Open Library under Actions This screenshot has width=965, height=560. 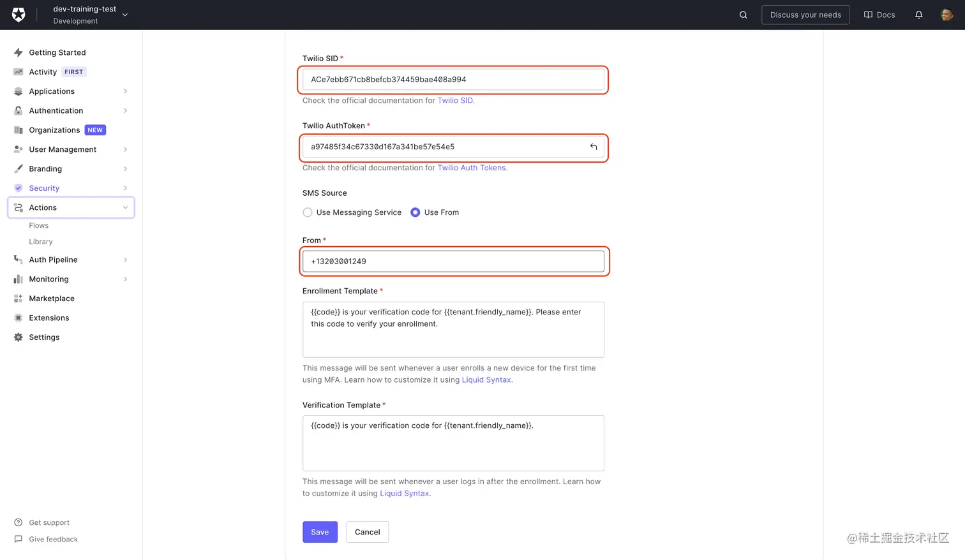coord(40,241)
